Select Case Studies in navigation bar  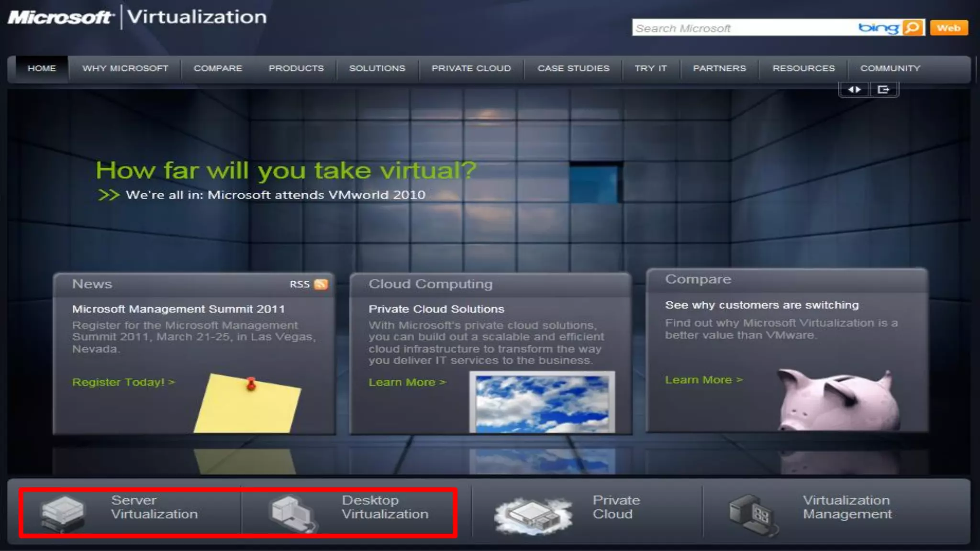click(573, 68)
